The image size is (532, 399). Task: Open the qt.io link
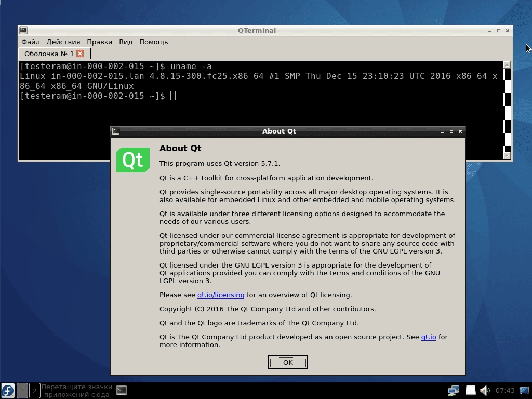pyautogui.click(x=429, y=337)
